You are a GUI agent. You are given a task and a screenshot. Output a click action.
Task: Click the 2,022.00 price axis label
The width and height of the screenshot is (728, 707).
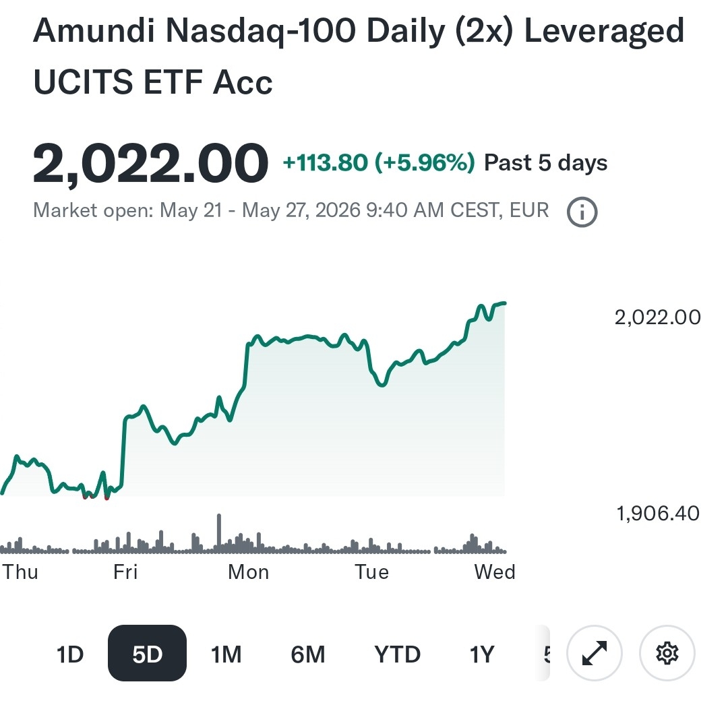tap(657, 317)
